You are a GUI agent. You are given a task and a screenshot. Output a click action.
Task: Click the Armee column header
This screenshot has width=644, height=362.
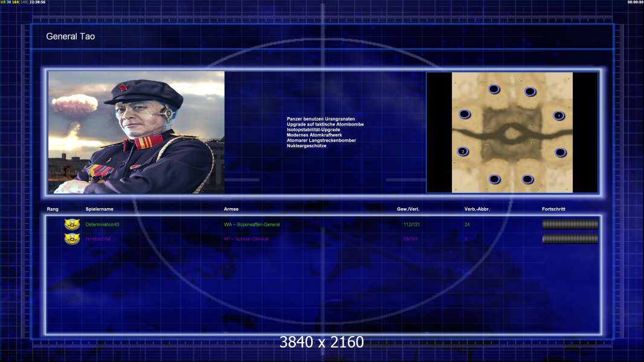click(x=231, y=209)
